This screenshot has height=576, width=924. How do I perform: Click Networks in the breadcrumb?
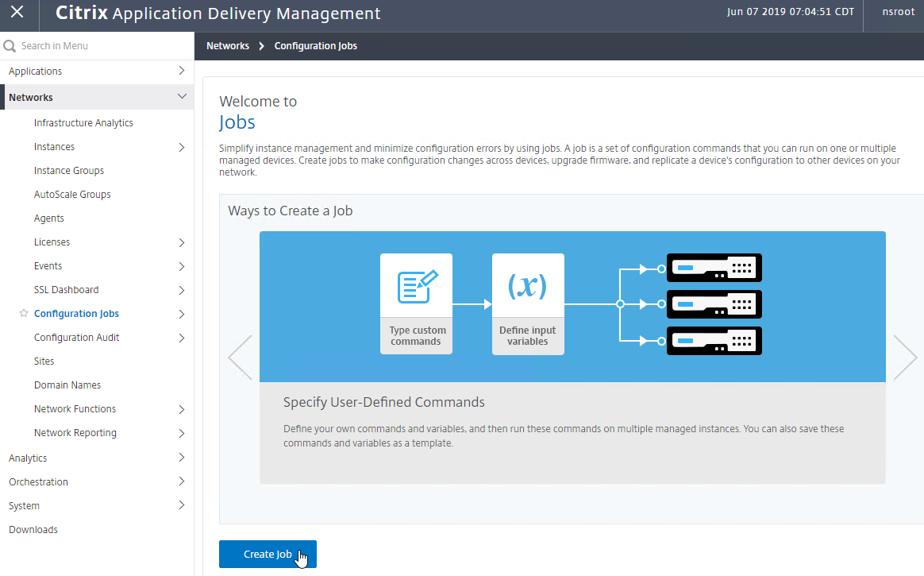point(228,46)
